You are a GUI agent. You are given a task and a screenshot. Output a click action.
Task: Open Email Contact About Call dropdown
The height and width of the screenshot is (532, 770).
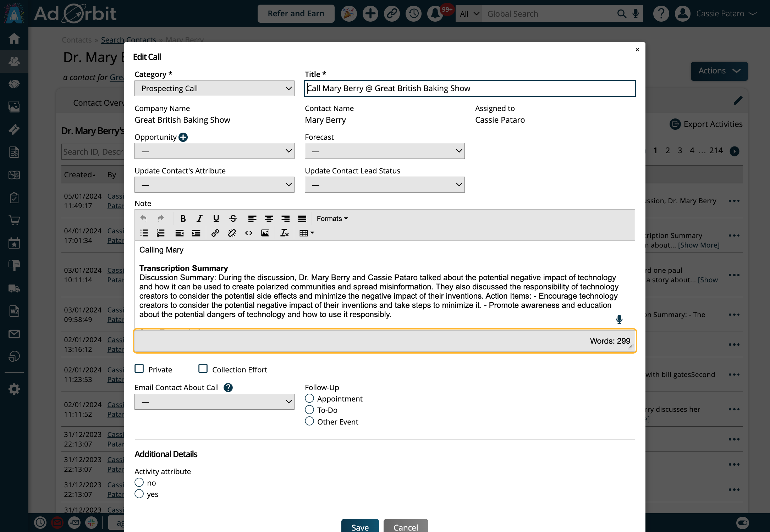(214, 402)
